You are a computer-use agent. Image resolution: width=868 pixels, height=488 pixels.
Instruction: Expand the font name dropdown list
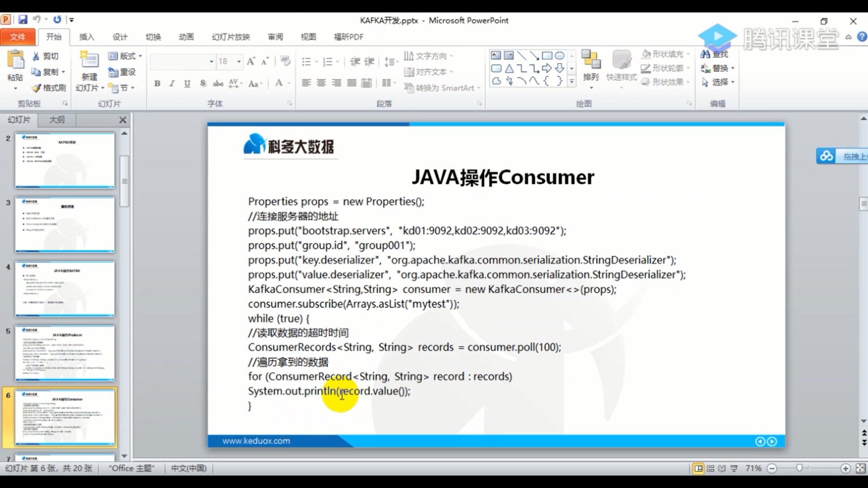coord(211,61)
